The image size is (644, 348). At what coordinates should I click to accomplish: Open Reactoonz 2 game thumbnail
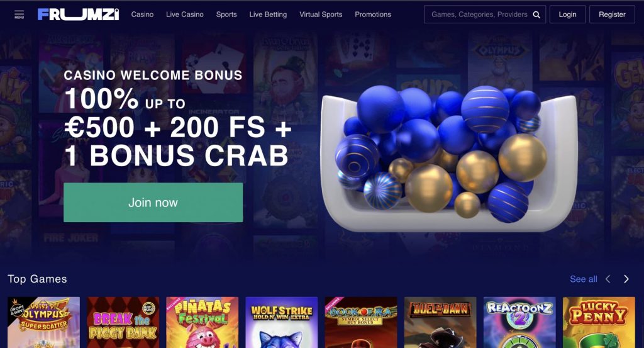519,323
